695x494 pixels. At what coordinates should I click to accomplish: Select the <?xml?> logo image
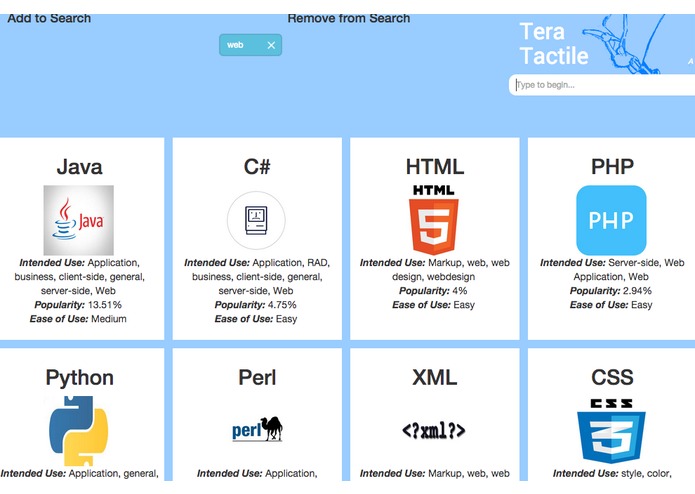pos(433,430)
